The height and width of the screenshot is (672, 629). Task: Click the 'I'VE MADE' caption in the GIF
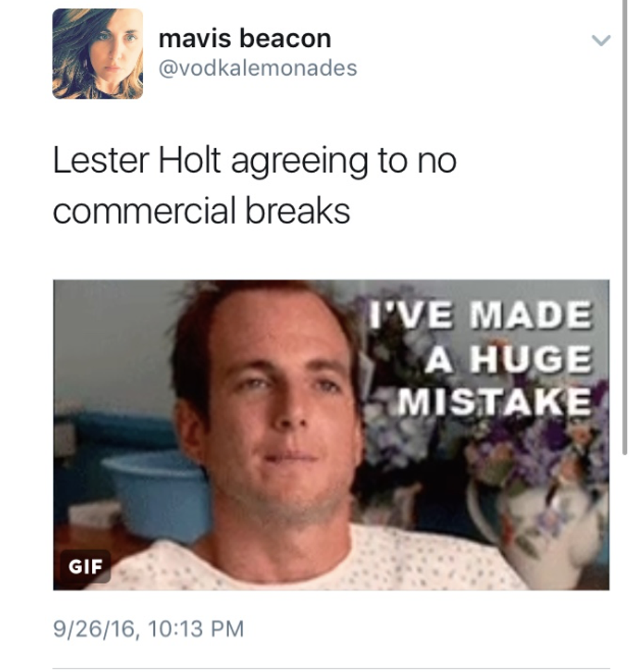coord(481,314)
